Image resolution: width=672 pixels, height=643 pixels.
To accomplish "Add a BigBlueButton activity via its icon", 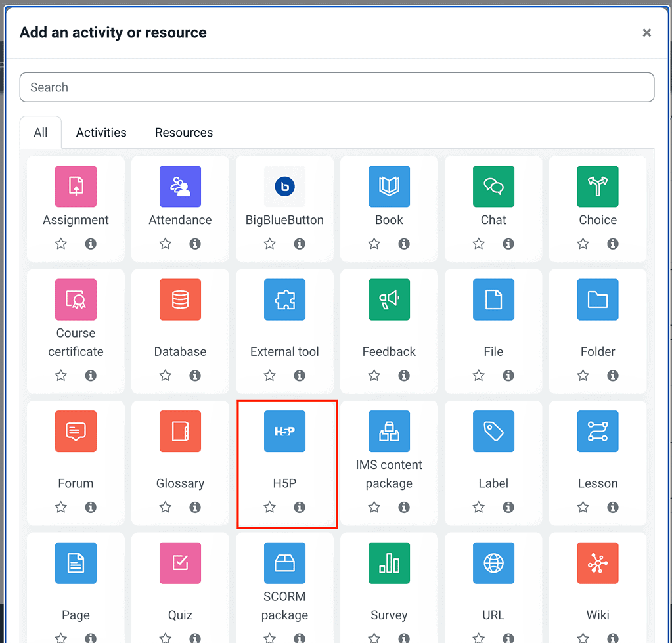I will pos(284,187).
